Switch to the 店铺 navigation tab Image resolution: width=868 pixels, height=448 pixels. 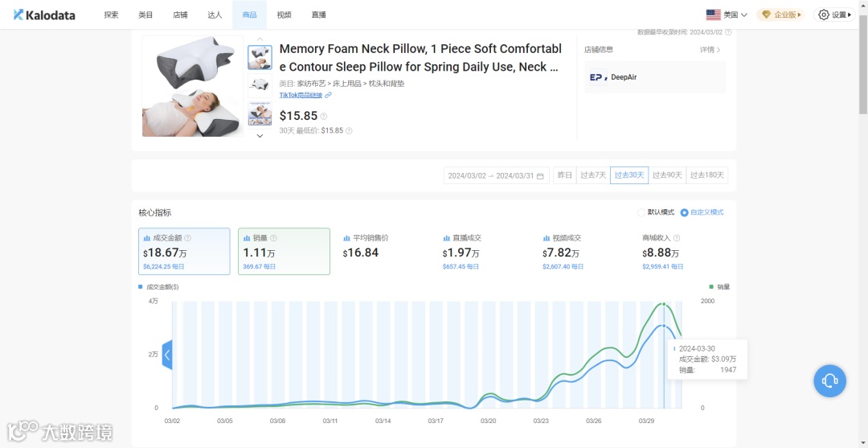tap(180, 14)
